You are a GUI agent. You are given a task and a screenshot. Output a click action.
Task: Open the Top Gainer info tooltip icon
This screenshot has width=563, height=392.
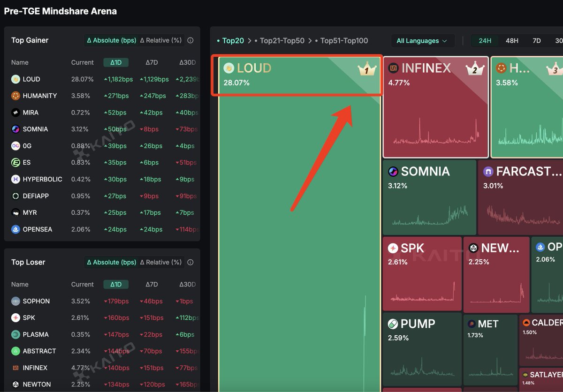click(x=190, y=40)
